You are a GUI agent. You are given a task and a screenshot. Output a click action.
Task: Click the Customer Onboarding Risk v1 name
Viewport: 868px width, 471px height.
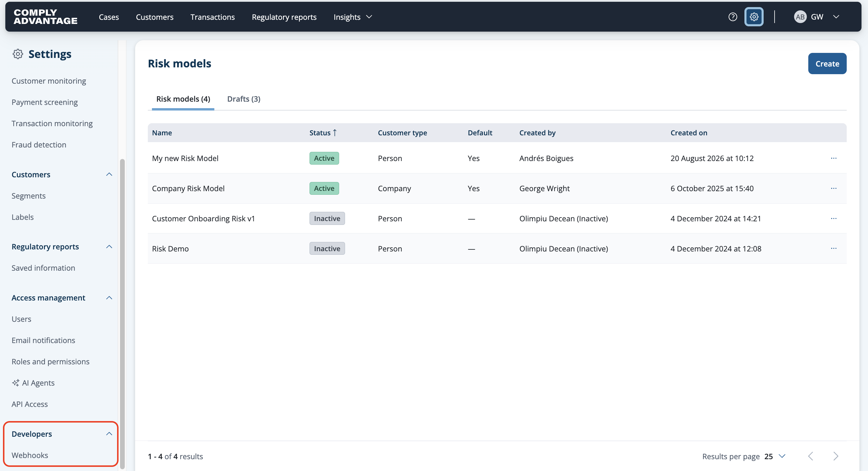(203, 218)
